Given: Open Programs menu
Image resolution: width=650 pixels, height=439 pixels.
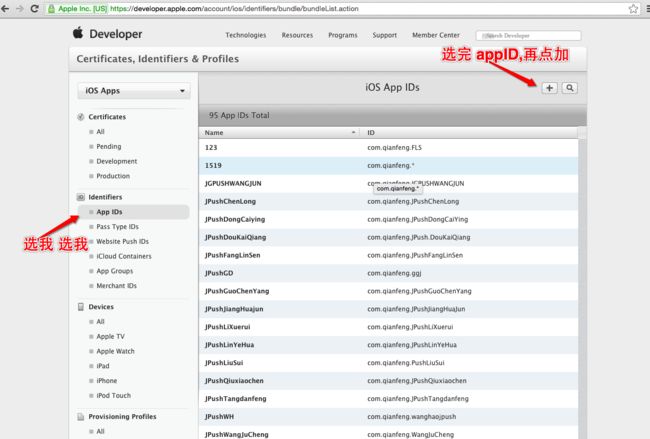Looking at the screenshot, I should 342,35.
